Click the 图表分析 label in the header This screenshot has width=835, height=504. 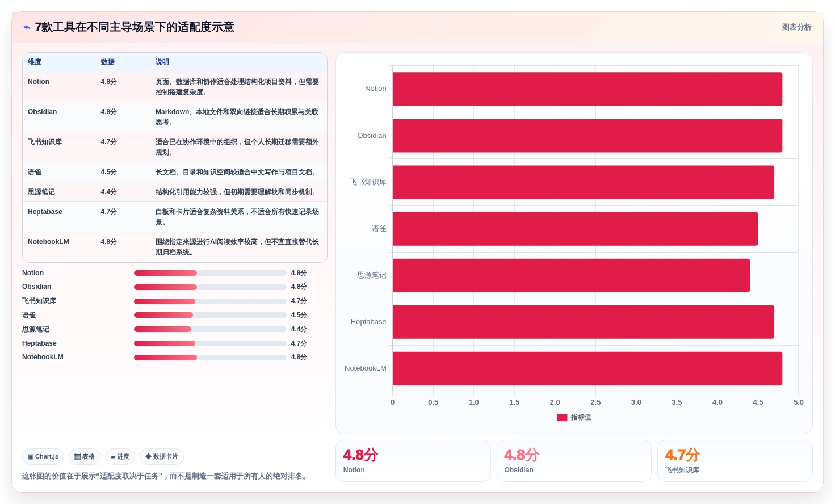pos(796,27)
